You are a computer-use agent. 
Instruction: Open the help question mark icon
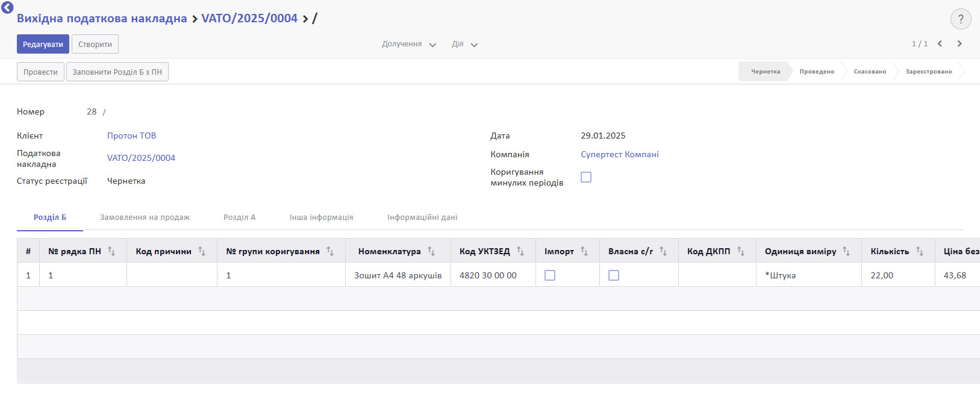pyautogui.click(x=960, y=19)
